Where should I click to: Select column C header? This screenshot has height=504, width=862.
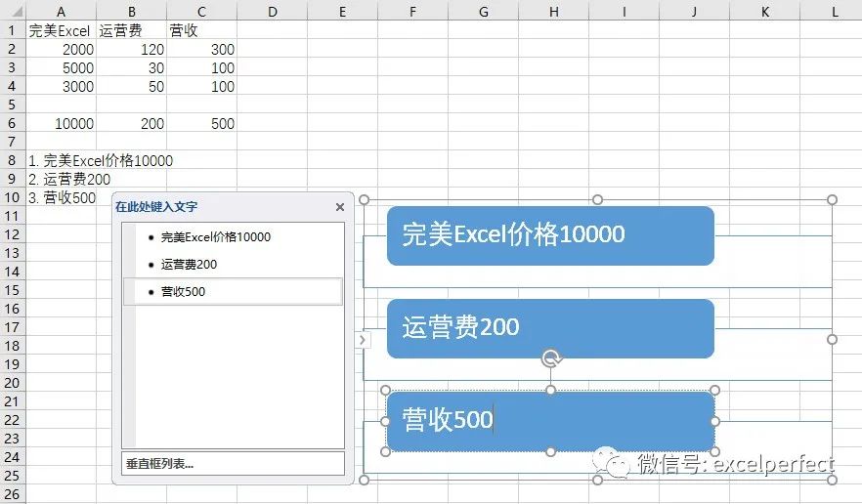click(201, 11)
